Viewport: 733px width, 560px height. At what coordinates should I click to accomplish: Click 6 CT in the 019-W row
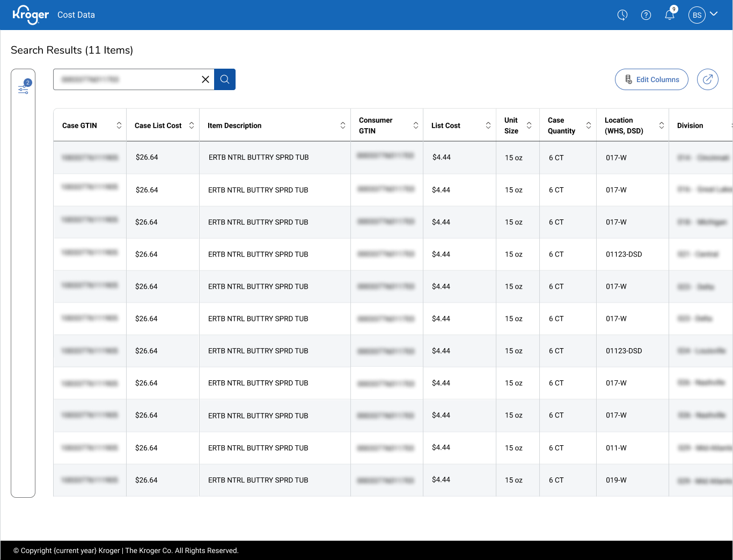[556, 480]
